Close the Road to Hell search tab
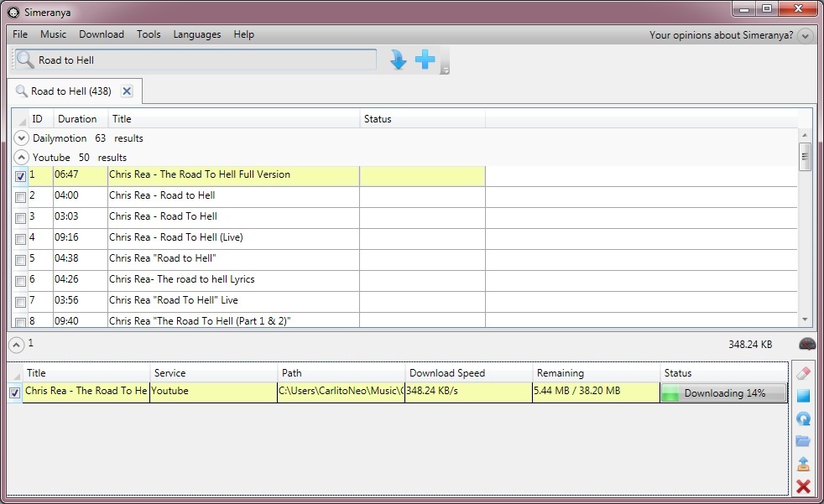This screenshot has width=824, height=504. (127, 91)
